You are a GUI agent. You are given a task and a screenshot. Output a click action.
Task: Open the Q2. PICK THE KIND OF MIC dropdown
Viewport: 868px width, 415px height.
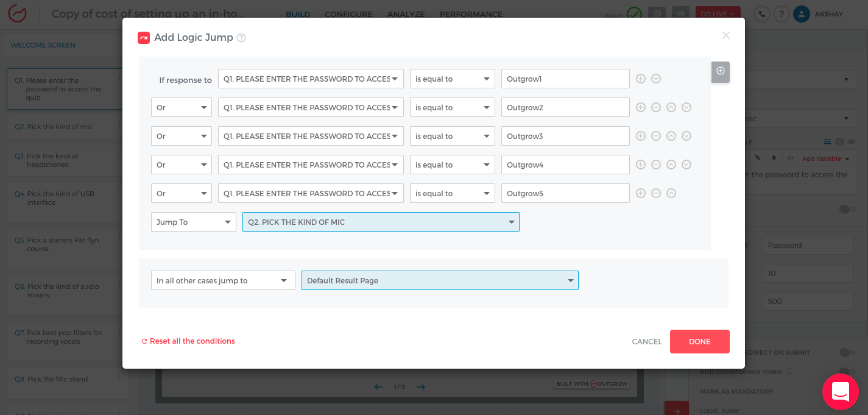(381, 222)
